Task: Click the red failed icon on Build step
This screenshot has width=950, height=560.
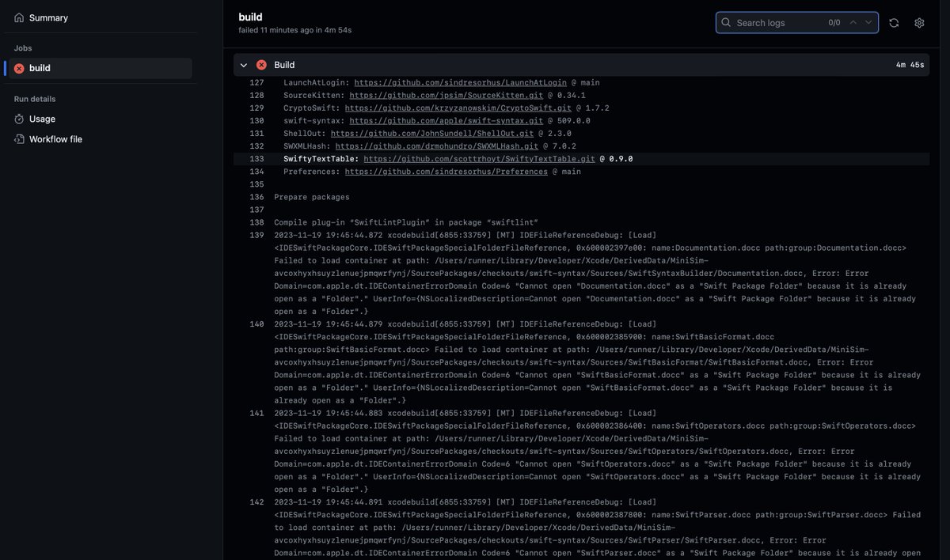Action: tap(261, 65)
